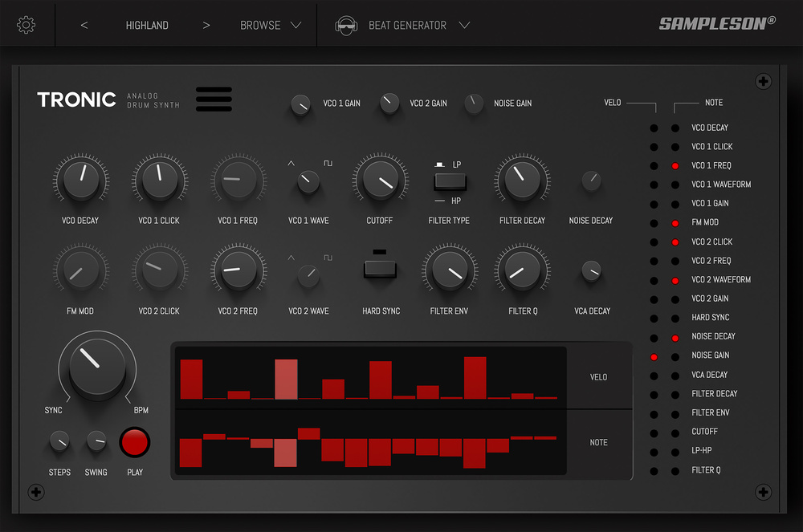Click the VCO Decay knob
The width and height of the screenshot is (803, 532).
pyautogui.click(x=81, y=179)
